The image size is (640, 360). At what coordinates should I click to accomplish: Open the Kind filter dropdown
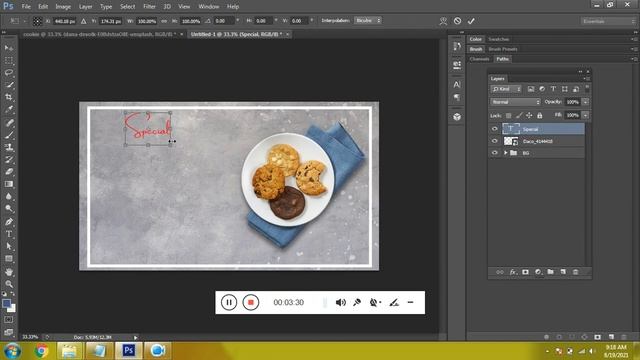coord(506,89)
